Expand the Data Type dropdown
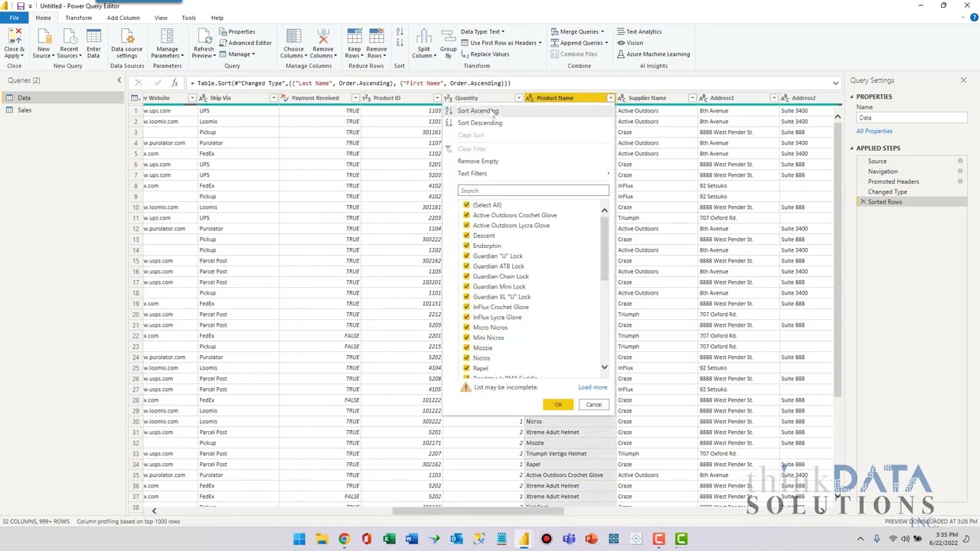The width and height of the screenshot is (980, 551). pyautogui.click(x=482, y=31)
